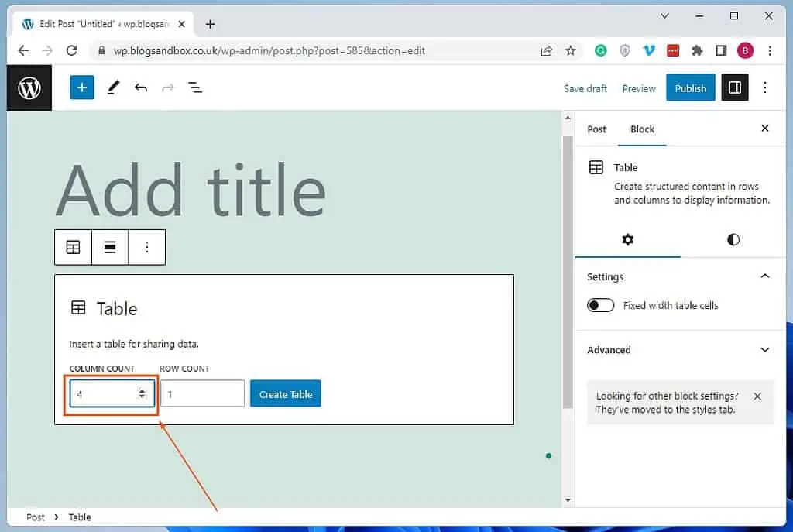793x532 pixels.
Task: Click the shield extension icon
Action: (x=625, y=50)
